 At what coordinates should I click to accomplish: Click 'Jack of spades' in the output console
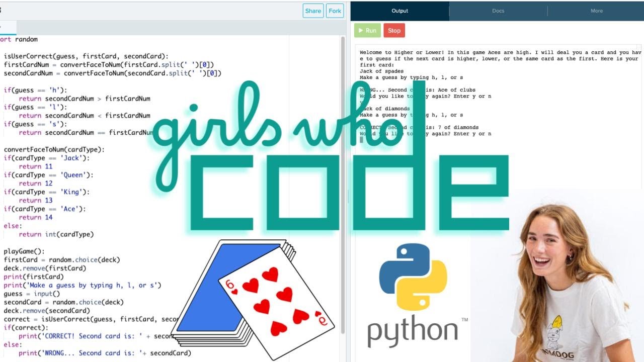click(x=381, y=71)
